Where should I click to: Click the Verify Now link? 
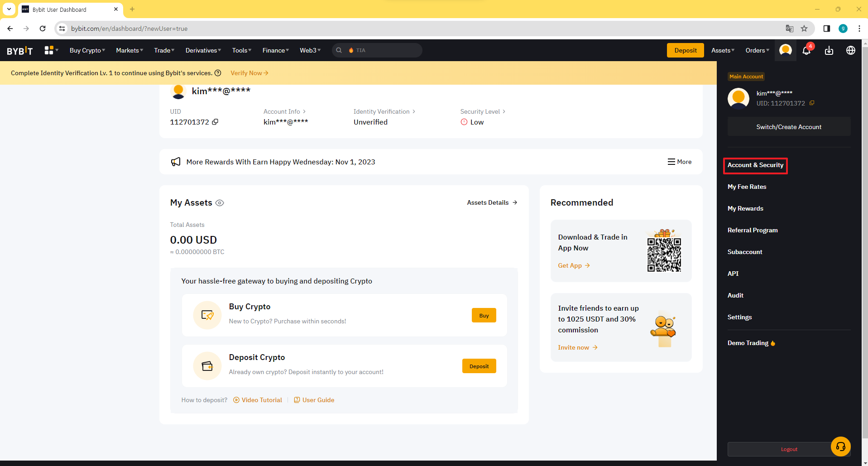pyautogui.click(x=249, y=73)
